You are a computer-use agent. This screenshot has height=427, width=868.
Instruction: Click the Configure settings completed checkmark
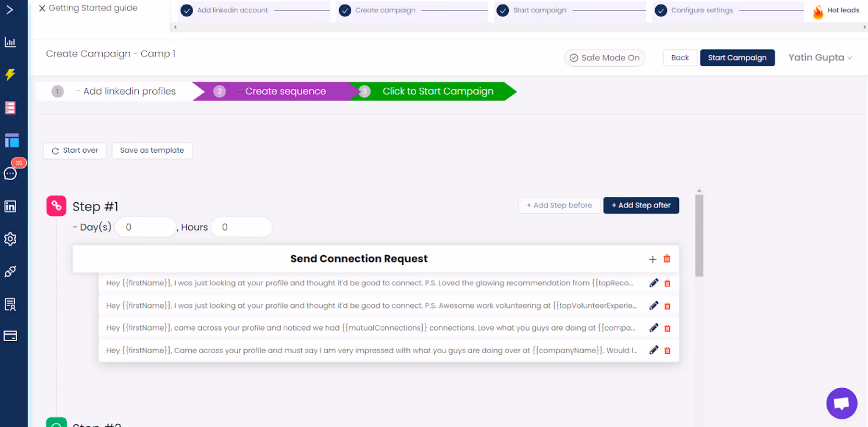tap(660, 10)
